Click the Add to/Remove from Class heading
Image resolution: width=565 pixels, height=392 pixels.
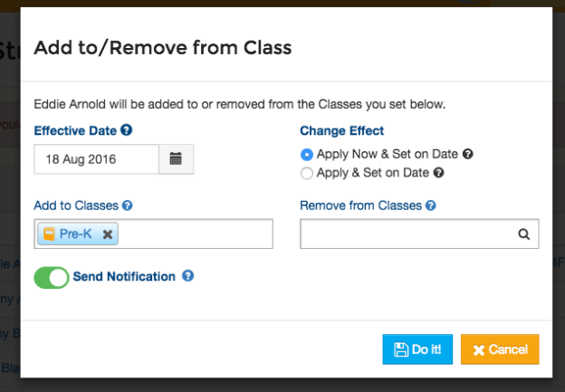(163, 47)
